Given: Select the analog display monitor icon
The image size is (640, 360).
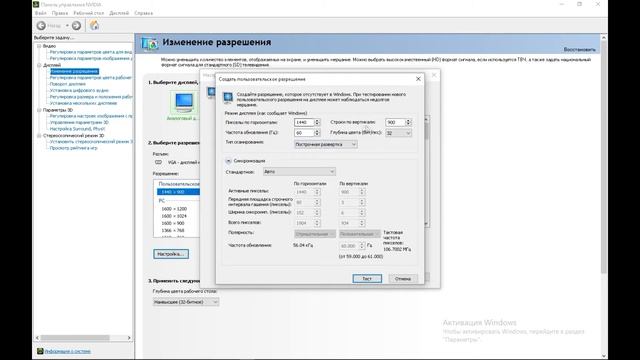Looking at the screenshot, I should pyautogui.click(x=184, y=102).
